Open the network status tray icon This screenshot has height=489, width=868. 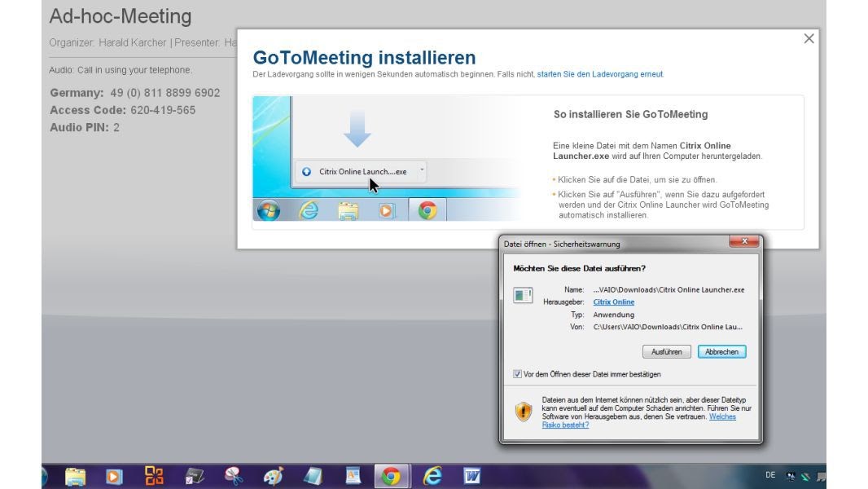click(x=791, y=476)
